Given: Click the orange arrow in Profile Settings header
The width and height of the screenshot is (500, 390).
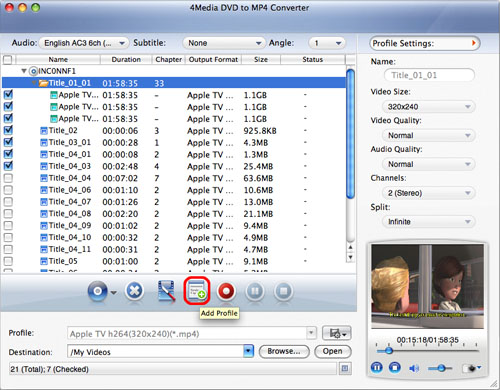Looking at the screenshot, I should [x=474, y=43].
